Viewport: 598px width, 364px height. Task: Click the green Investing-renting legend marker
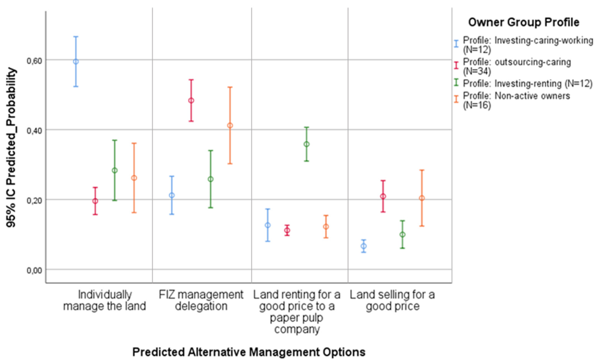[x=456, y=82]
